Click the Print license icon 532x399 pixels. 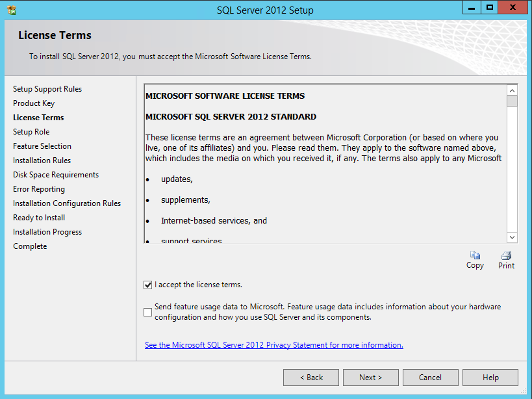pos(506,255)
